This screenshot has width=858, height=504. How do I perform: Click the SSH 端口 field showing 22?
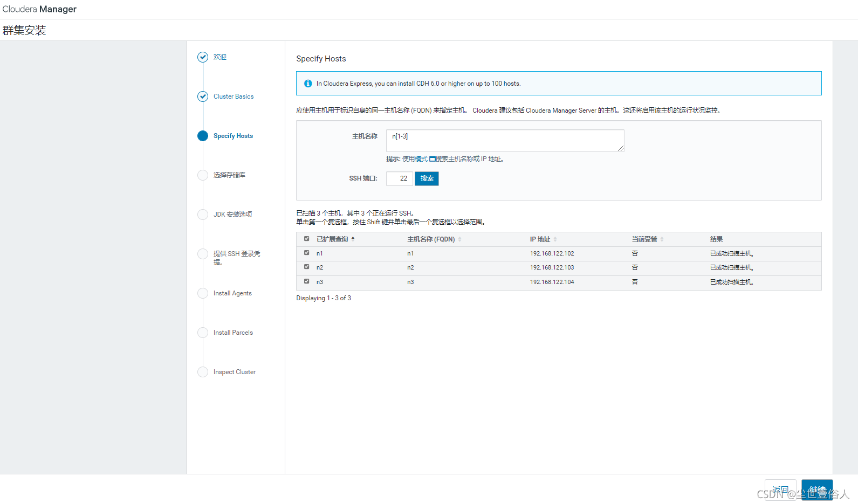pos(400,178)
